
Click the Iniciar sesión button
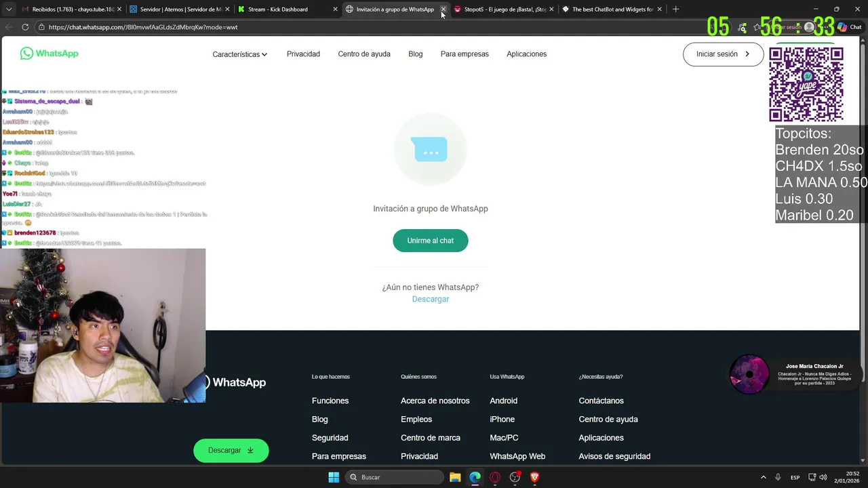[x=723, y=54]
